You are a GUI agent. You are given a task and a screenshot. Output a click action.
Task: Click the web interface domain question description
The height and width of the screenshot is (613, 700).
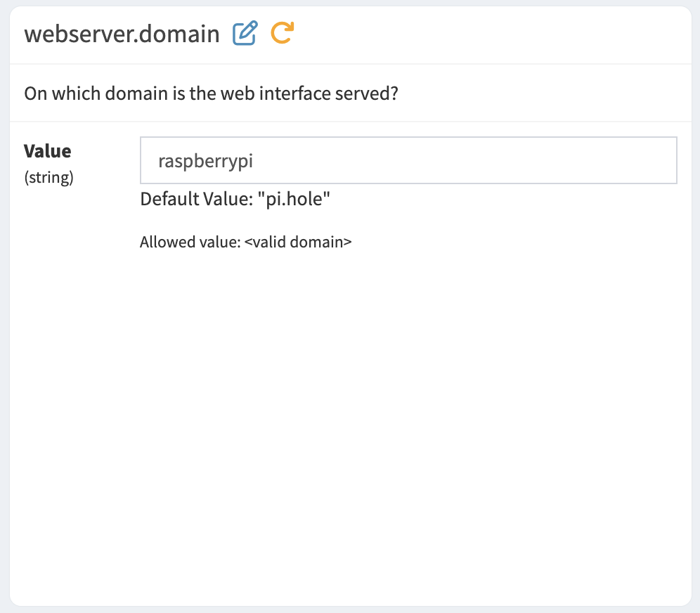[x=211, y=93]
